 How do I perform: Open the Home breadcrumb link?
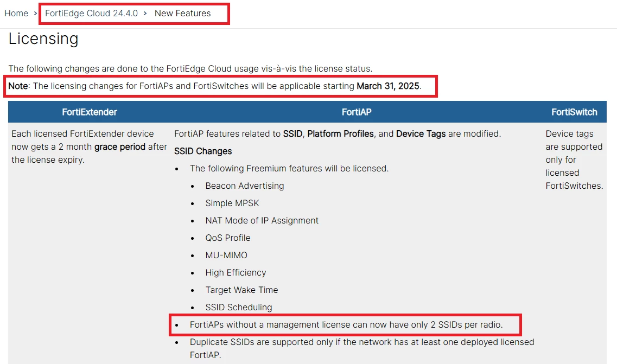click(16, 14)
